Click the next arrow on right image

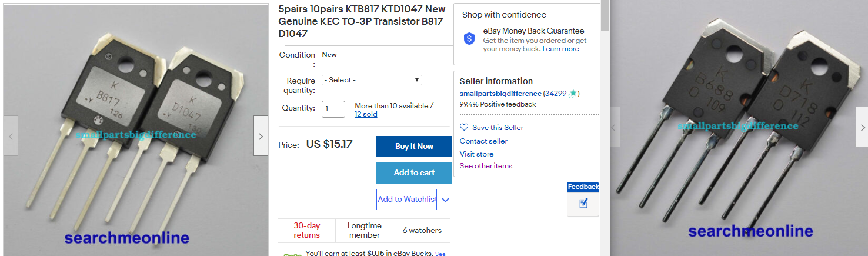(x=862, y=127)
